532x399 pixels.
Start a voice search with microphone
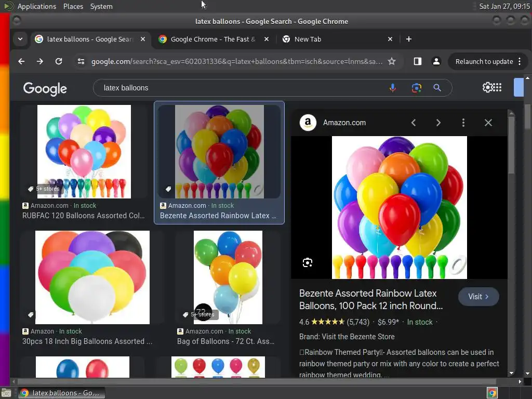coord(393,88)
